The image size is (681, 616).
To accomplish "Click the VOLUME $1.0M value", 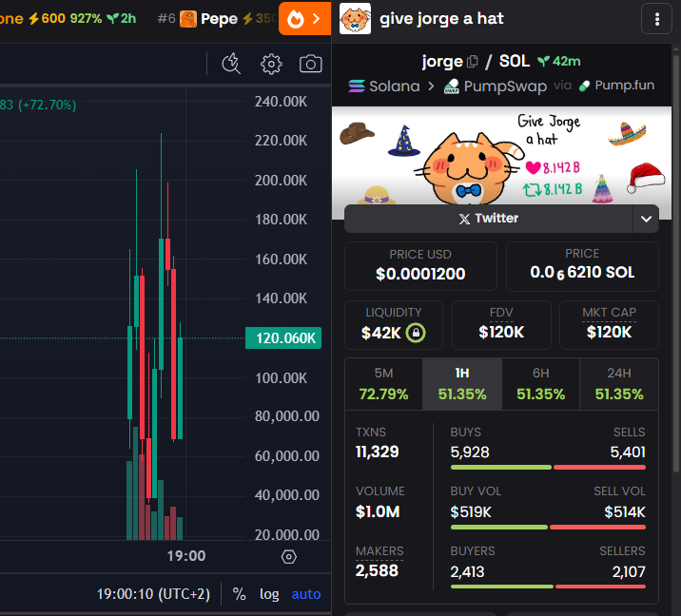I will [378, 511].
